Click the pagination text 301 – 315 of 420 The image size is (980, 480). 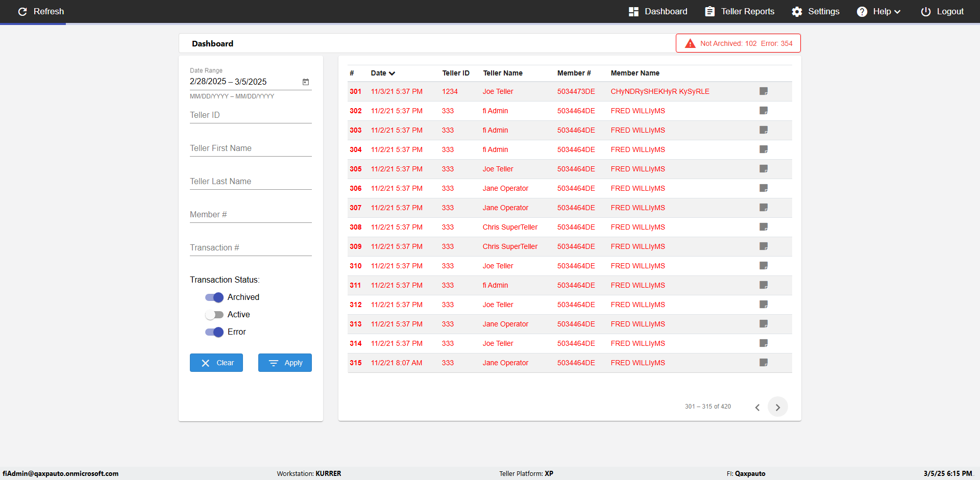coord(708,407)
